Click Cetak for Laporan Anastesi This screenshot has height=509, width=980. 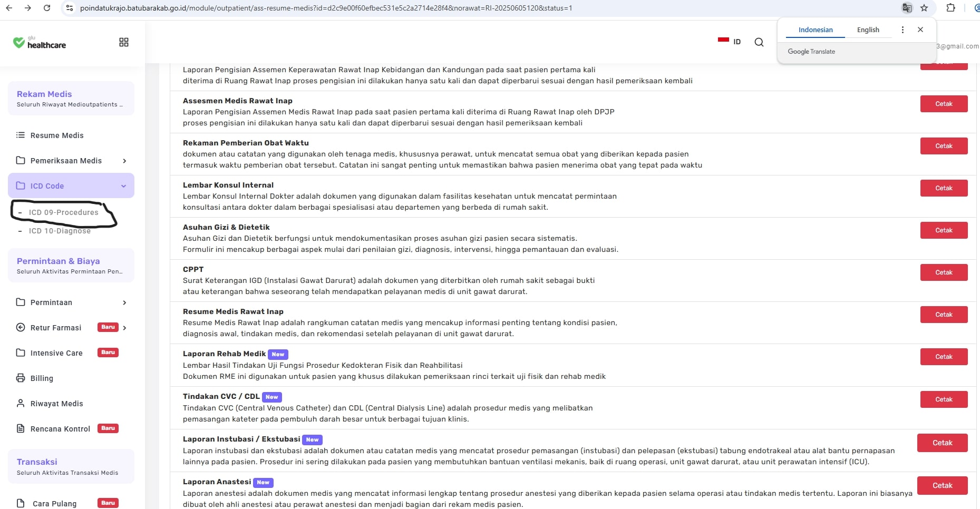942,485
